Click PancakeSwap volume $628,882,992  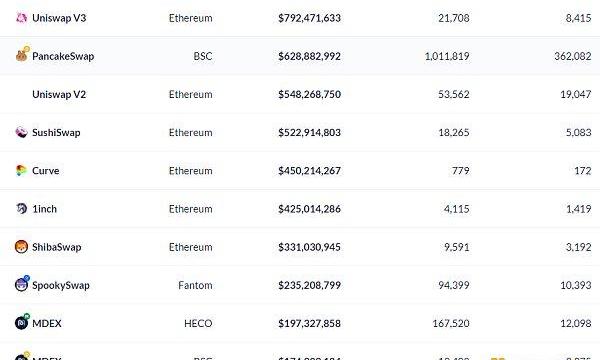pyautogui.click(x=309, y=56)
